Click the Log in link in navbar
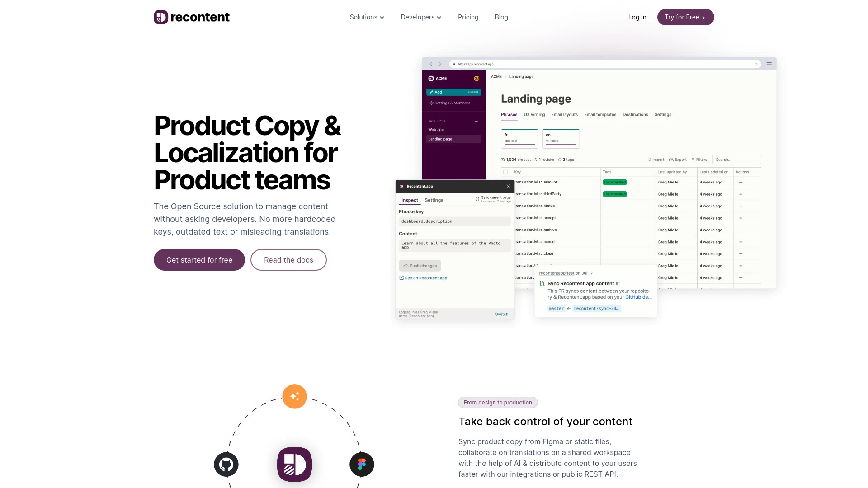The width and height of the screenshot is (868, 488). 637,17
